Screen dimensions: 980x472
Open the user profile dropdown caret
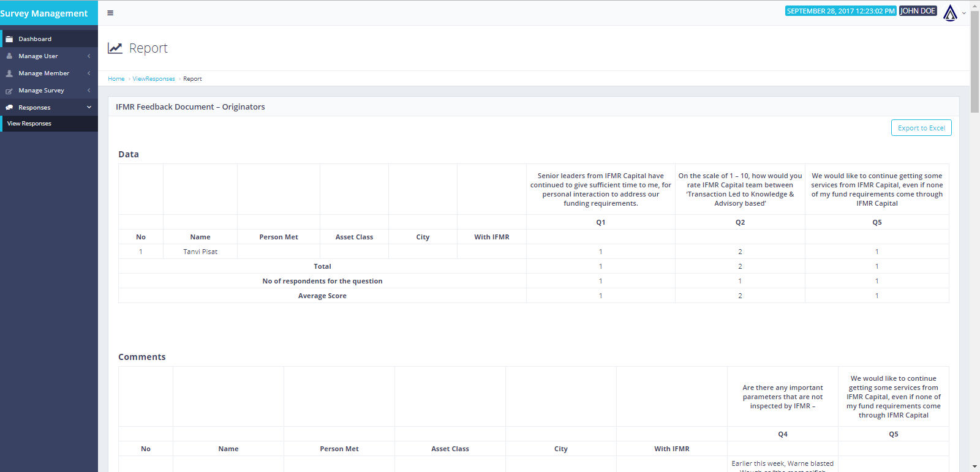pos(964,13)
